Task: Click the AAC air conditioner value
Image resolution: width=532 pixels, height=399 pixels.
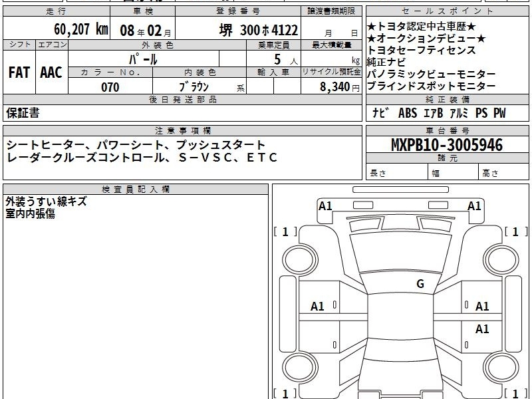Action: [51, 72]
